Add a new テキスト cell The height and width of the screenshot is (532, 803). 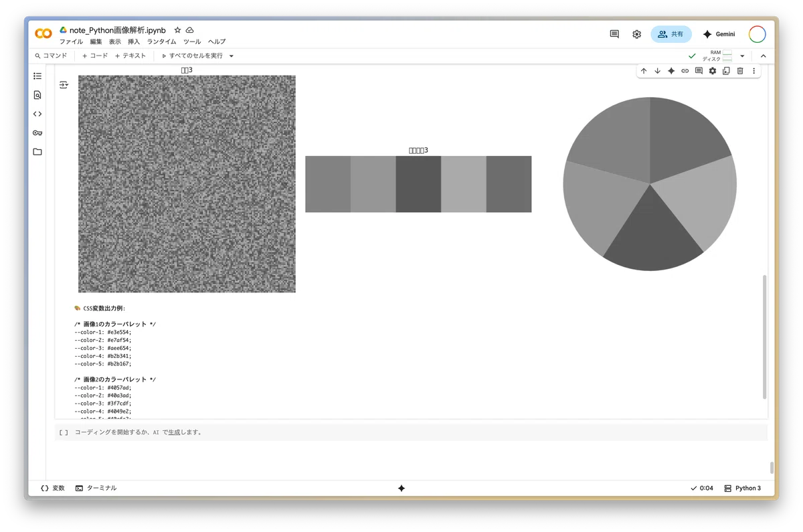130,56
